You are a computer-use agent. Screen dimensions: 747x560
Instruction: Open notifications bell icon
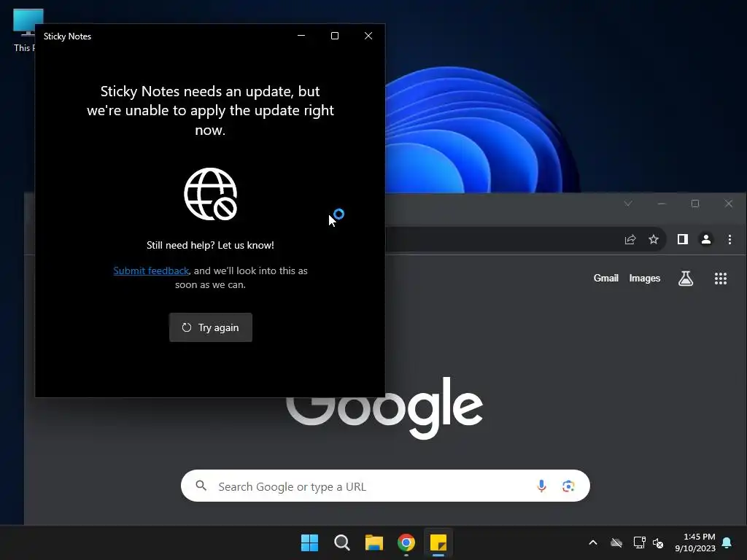pos(727,542)
